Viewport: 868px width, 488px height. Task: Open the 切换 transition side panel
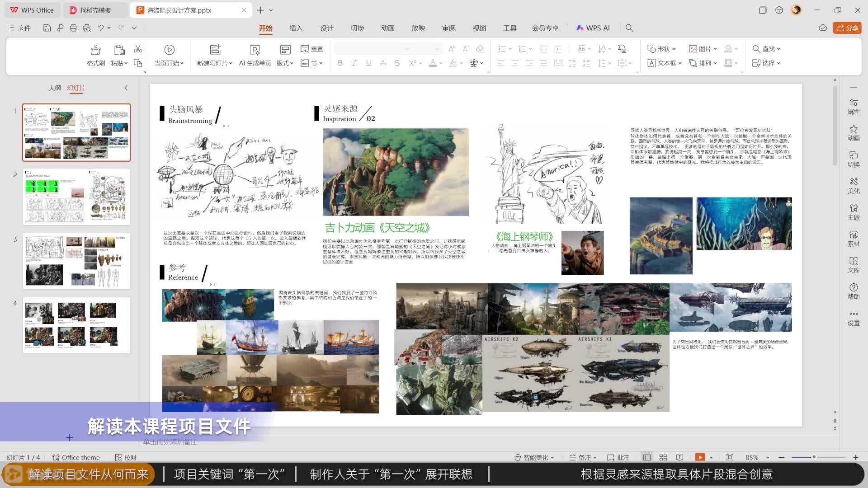(854, 160)
